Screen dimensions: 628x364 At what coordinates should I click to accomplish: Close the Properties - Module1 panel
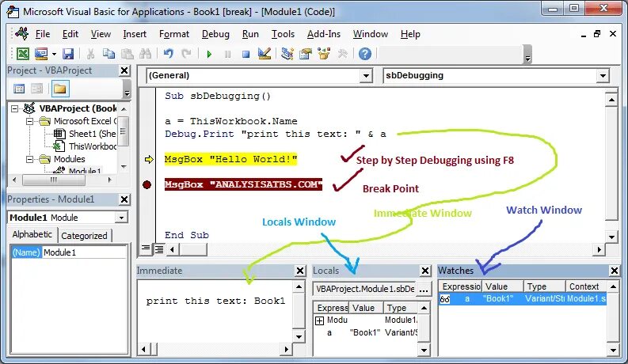(124, 199)
